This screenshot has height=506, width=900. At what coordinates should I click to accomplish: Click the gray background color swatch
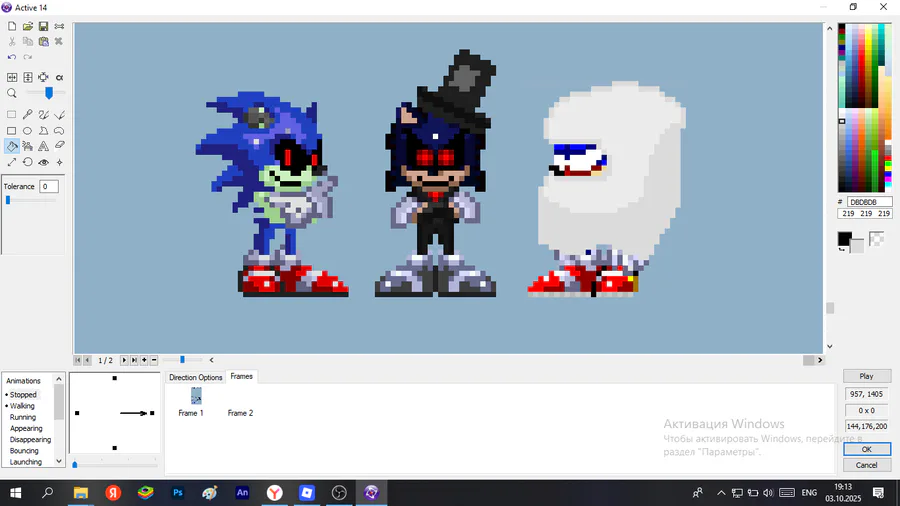click(x=858, y=247)
